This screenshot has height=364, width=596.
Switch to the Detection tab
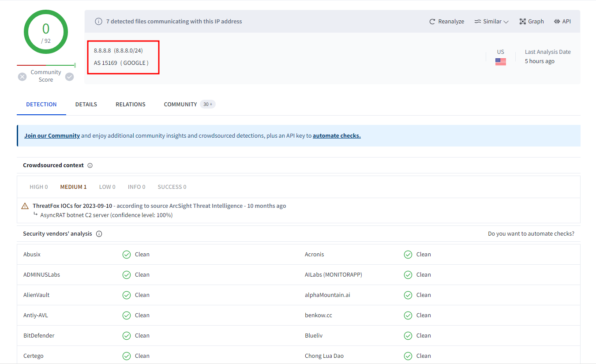click(41, 104)
